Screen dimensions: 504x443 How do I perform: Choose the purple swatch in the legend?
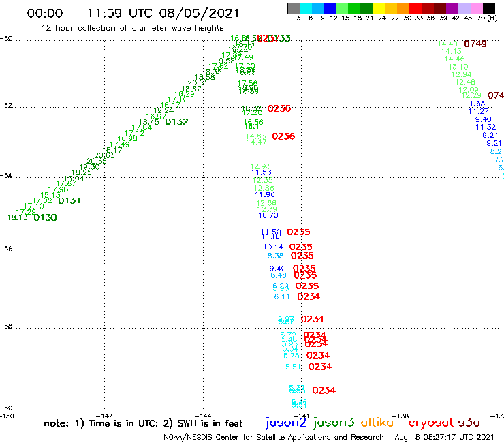pos(452,8)
